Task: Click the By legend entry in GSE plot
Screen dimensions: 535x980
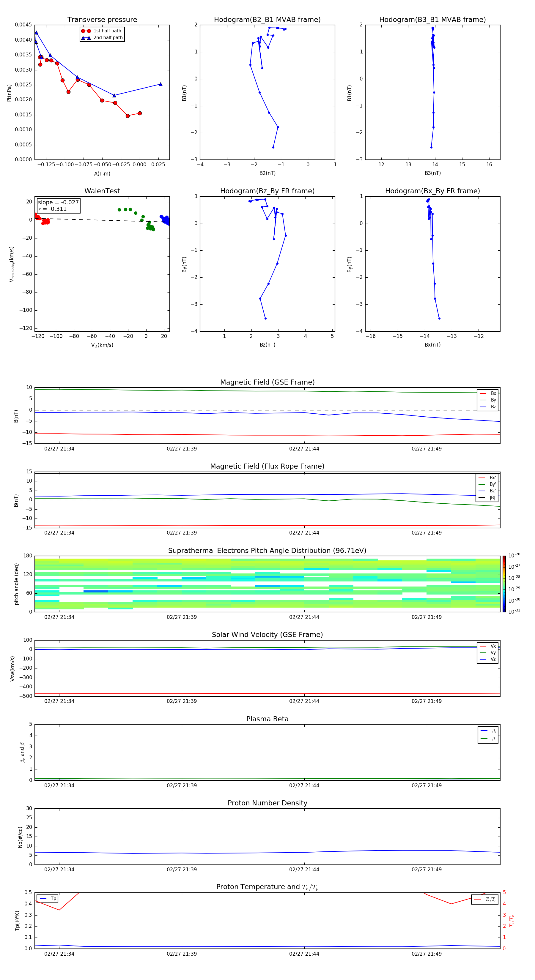Action: 488,400
